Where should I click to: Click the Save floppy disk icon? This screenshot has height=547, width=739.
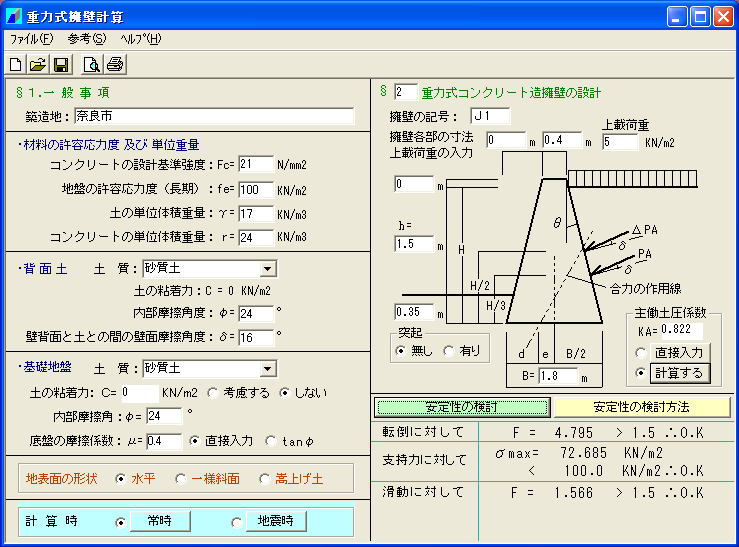click(60, 65)
